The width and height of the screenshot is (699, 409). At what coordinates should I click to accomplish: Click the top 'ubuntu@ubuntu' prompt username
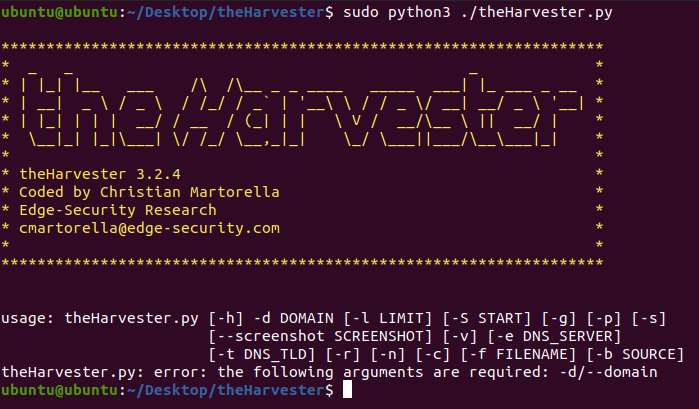[59, 12]
